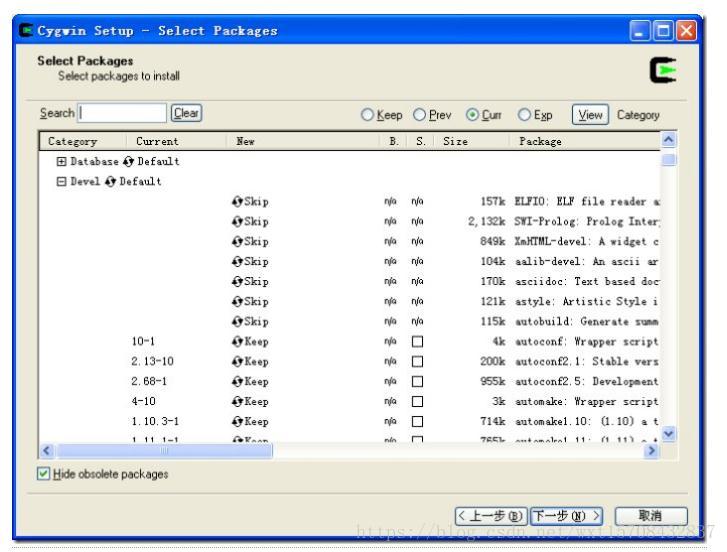
Task: Cycle the Keep icon for the autoconf wrapper
Action: (237, 342)
